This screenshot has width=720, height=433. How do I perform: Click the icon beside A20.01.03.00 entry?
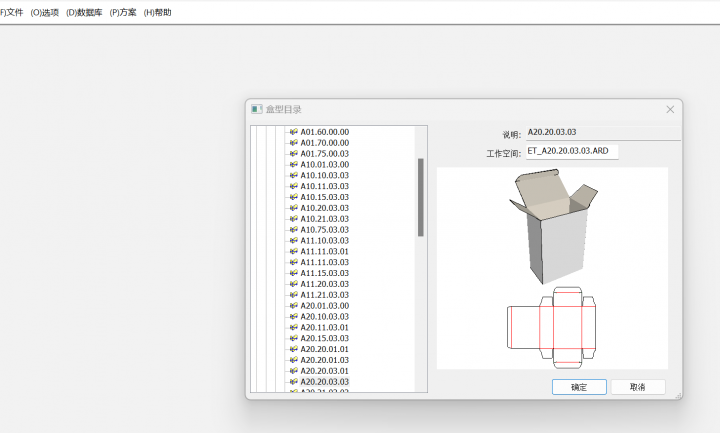[x=294, y=306]
